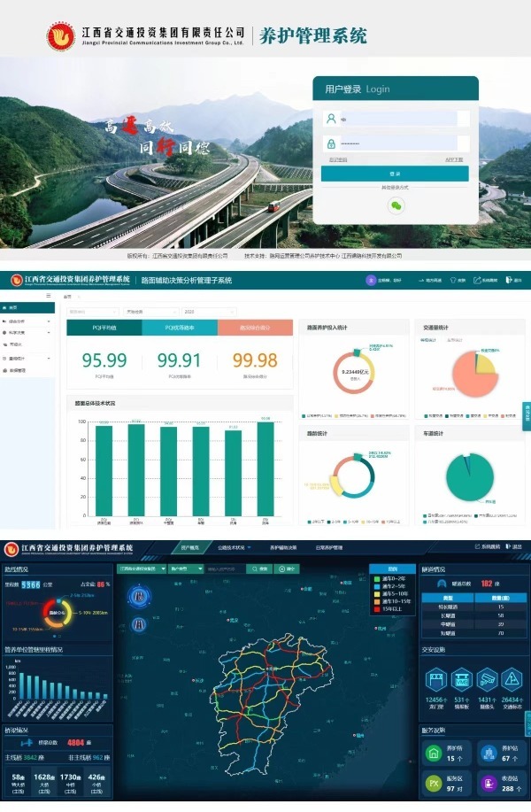Click the lower round tunnel layer icon on map
531x812 pixels.
[x=139, y=625]
